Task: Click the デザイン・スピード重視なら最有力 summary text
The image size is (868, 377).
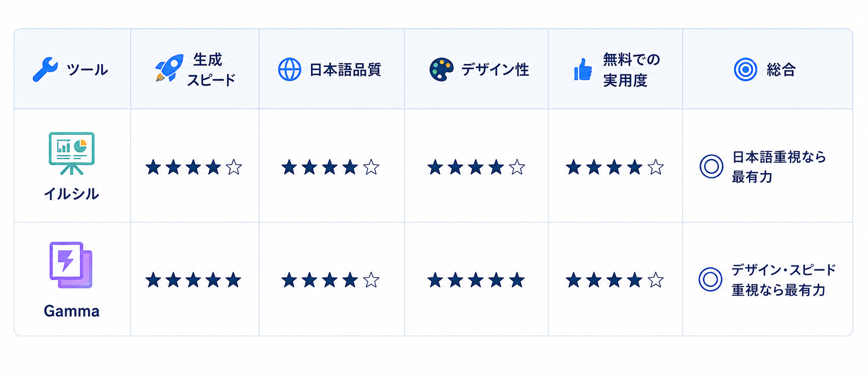Action: [784, 280]
